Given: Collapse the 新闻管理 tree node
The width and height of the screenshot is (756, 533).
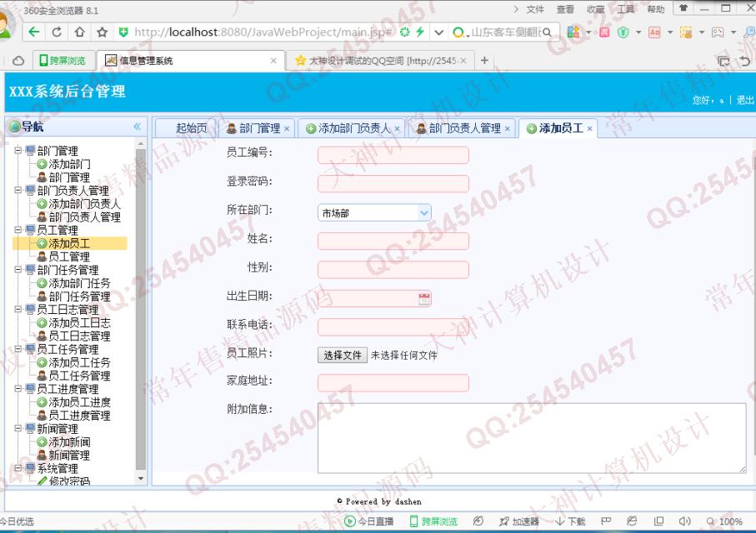Looking at the screenshot, I should pos(18,429).
